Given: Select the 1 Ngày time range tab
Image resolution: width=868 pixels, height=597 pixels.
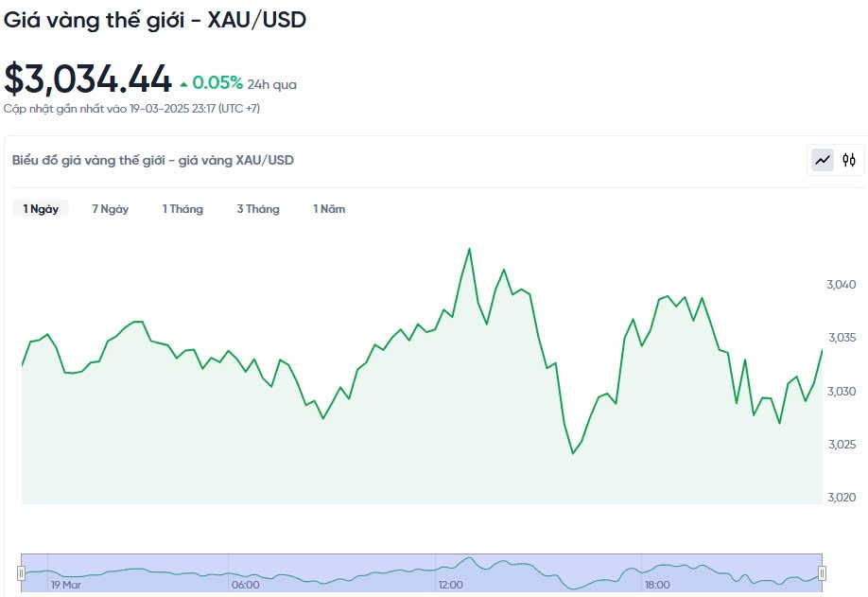Looking at the screenshot, I should tap(41, 209).
